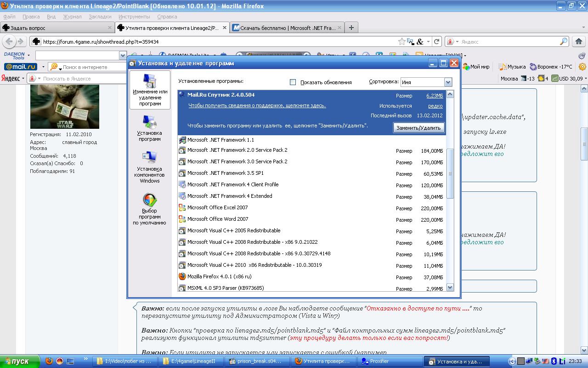Open the Инструменты menu
This screenshot has height=368, width=588.
pos(134,17)
